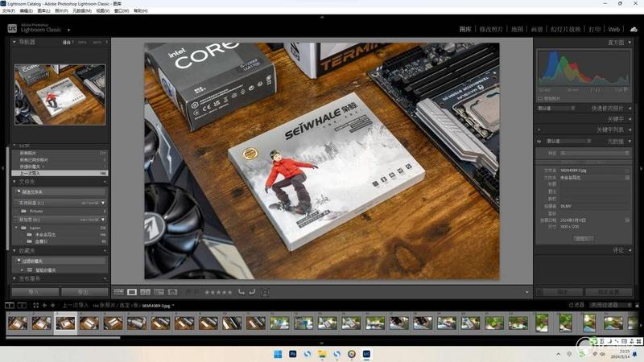This screenshot has width=644, height=362.
Task: Collapse the 导航器 panel
Action: [x=14, y=42]
